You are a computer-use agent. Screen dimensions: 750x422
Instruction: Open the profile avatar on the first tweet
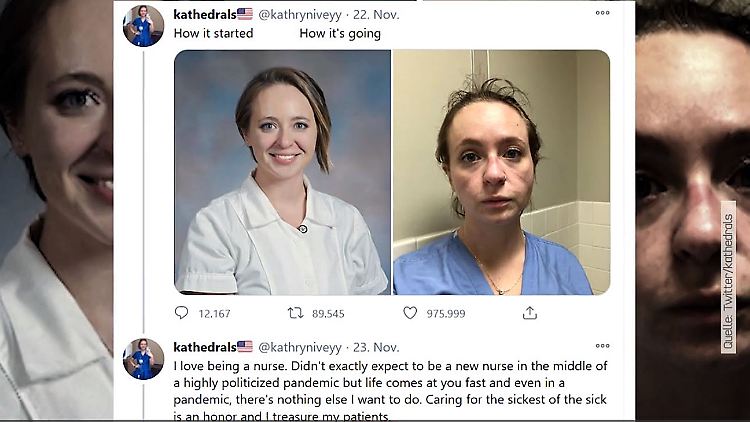tap(143, 26)
